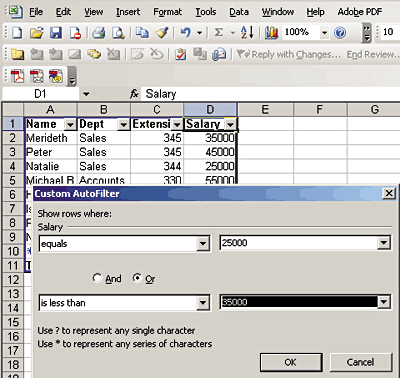The height and width of the screenshot is (378, 400).
Task: Click End Review
Action: click(x=373, y=54)
